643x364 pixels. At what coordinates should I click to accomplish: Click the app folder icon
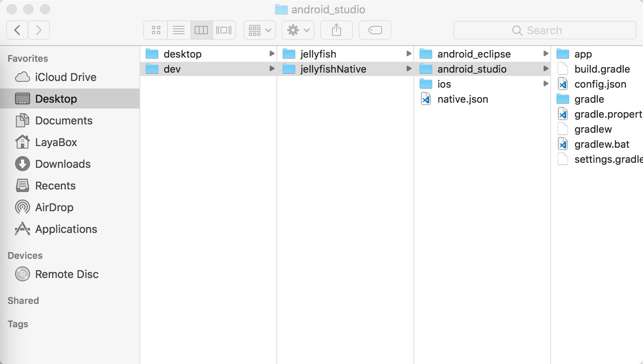tap(563, 54)
